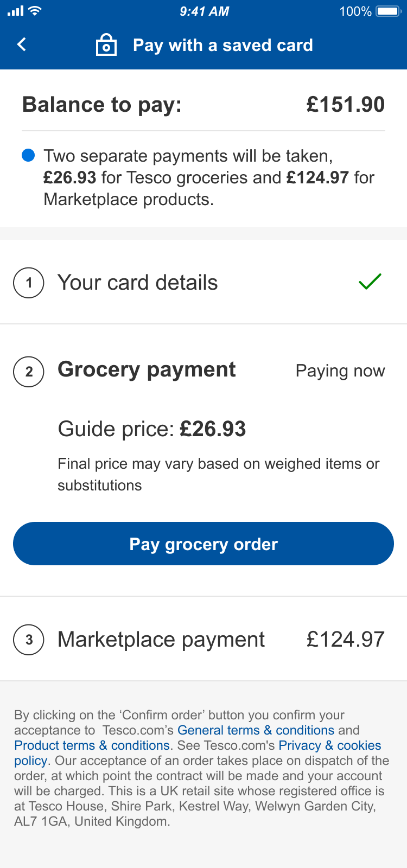The image size is (407, 868).
Task: Tap the step 3 circle icon
Action: coord(29,640)
